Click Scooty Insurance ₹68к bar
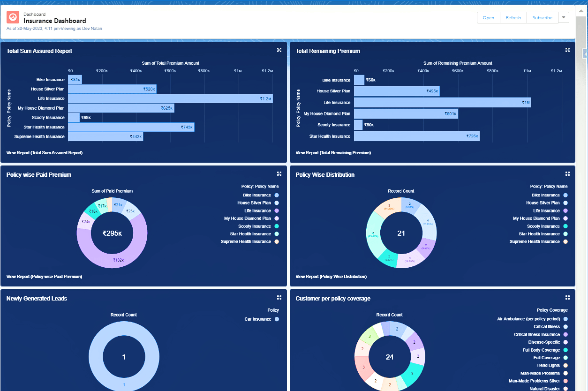The image size is (588, 391). click(74, 118)
